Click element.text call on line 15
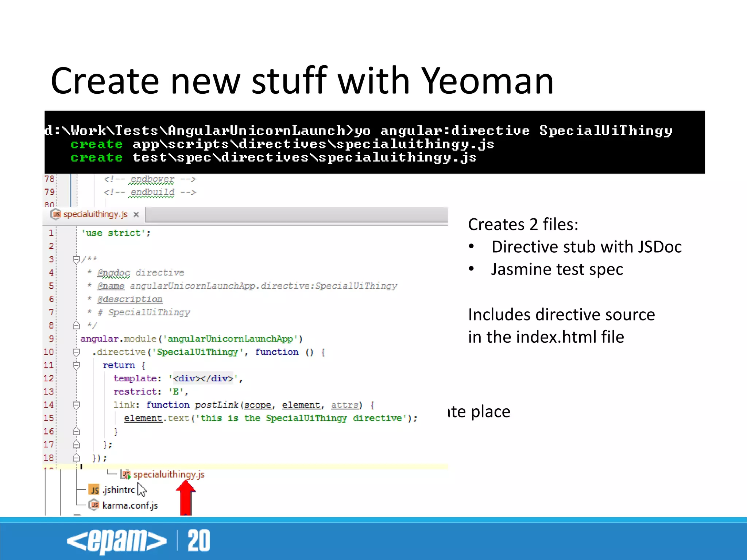Screen dimensions: 747x560 pyautogui.click(x=156, y=418)
